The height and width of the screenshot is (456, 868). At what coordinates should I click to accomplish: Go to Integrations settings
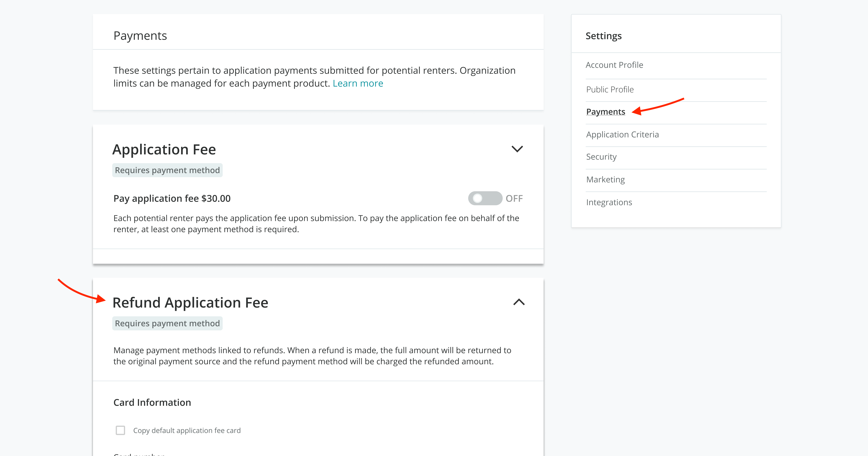[609, 202]
